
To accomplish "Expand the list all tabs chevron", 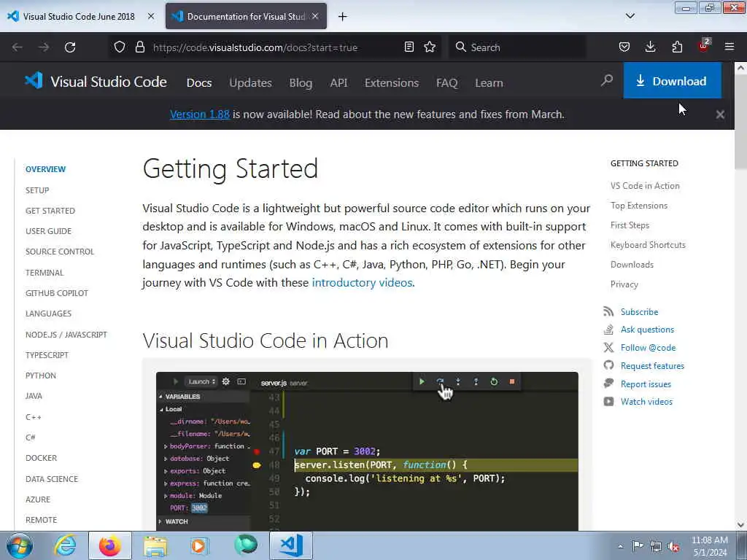I will point(630,16).
